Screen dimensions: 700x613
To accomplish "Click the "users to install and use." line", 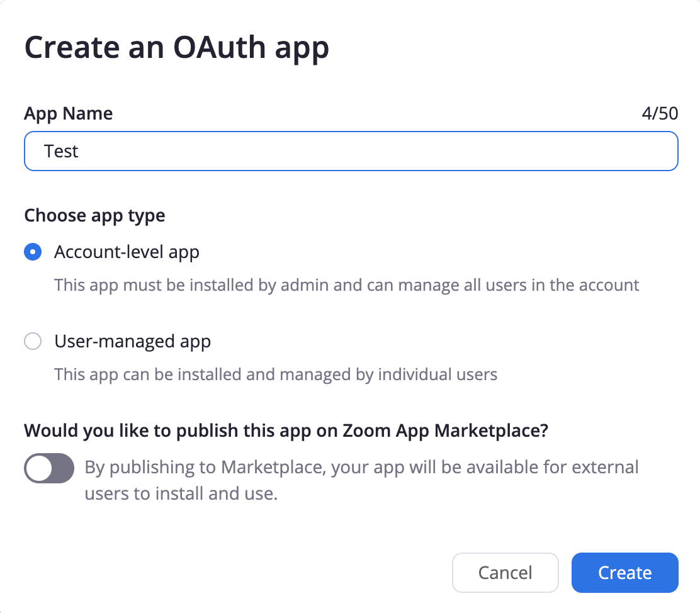I will (x=181, y=494).
